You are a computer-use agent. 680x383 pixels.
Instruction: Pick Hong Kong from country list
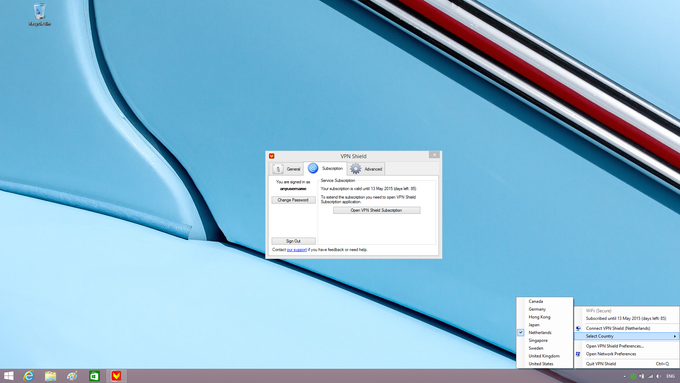545,317
